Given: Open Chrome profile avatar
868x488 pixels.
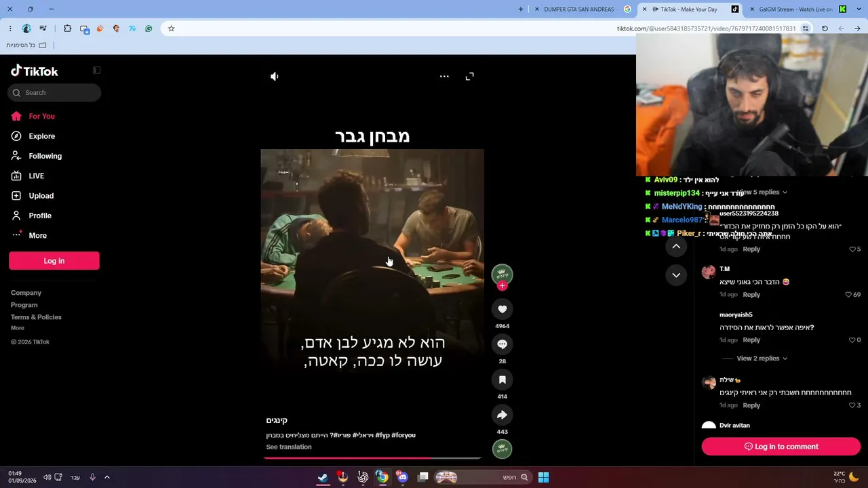Looking at the screenshot, I should (x=26, y=28).
